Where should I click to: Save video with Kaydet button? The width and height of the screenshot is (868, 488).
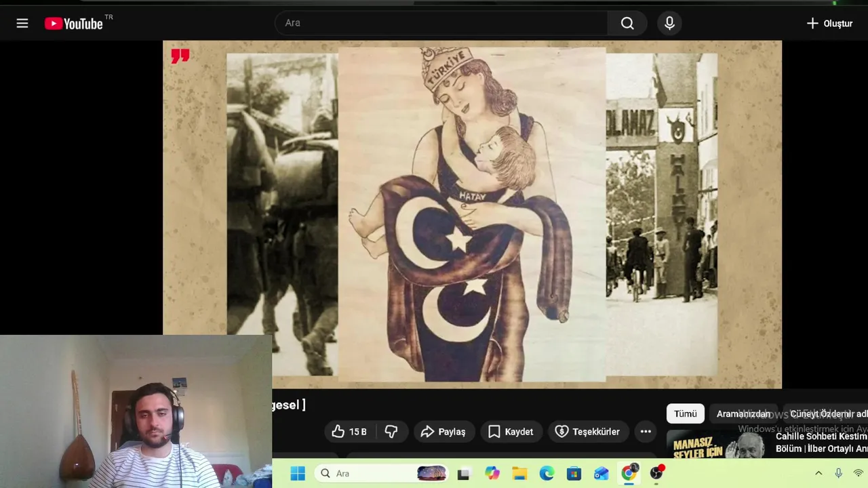click(x=511, y=432)
